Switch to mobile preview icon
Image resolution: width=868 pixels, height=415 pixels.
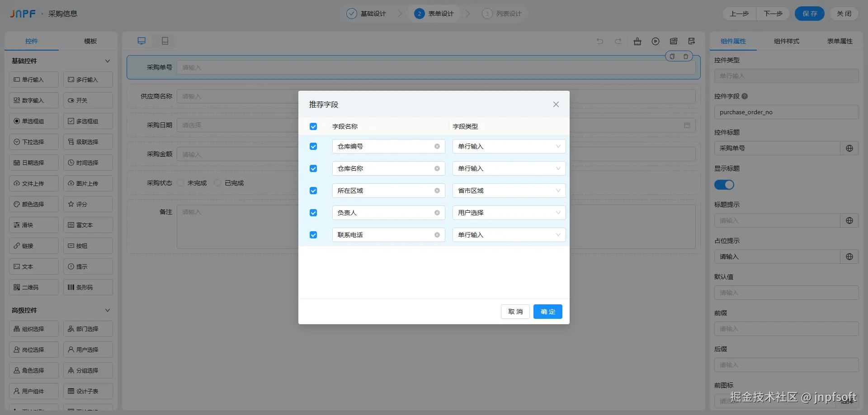pos(165,41)
